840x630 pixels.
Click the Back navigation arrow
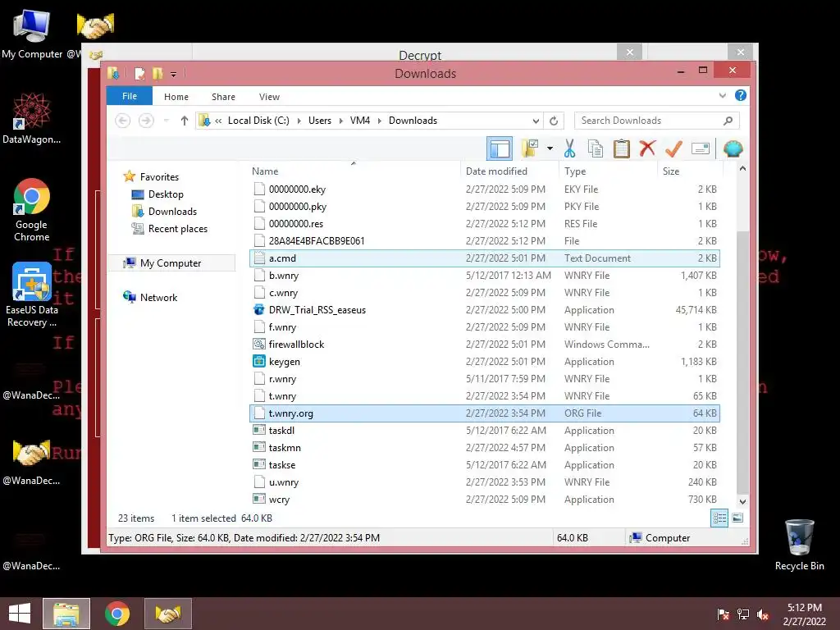123,121
